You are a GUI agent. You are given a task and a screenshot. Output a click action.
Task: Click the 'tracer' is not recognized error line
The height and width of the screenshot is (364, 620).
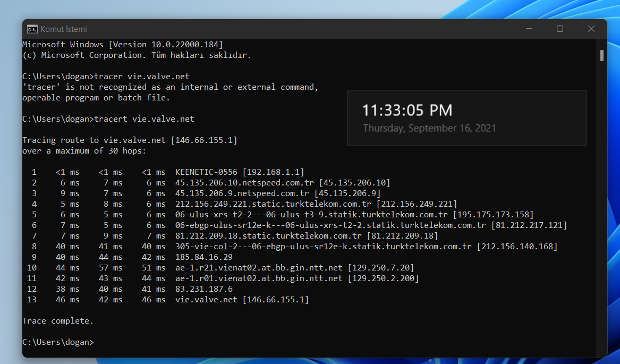[171, 87]
